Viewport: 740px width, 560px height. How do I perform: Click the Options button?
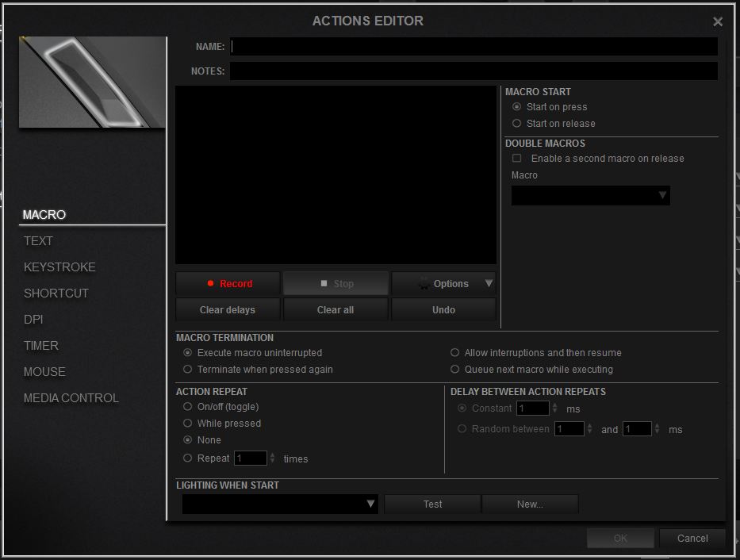tap(443, 283)
